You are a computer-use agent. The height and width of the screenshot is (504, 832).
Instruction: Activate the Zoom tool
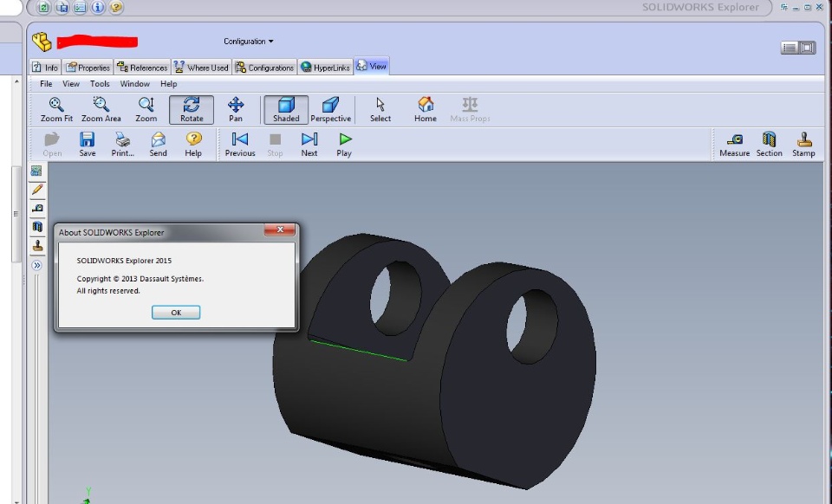[146, 110]
